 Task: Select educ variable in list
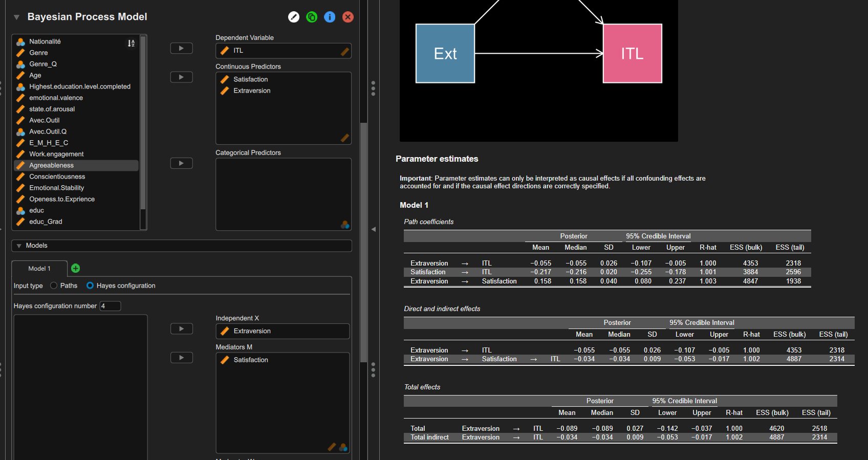[76, 210]
